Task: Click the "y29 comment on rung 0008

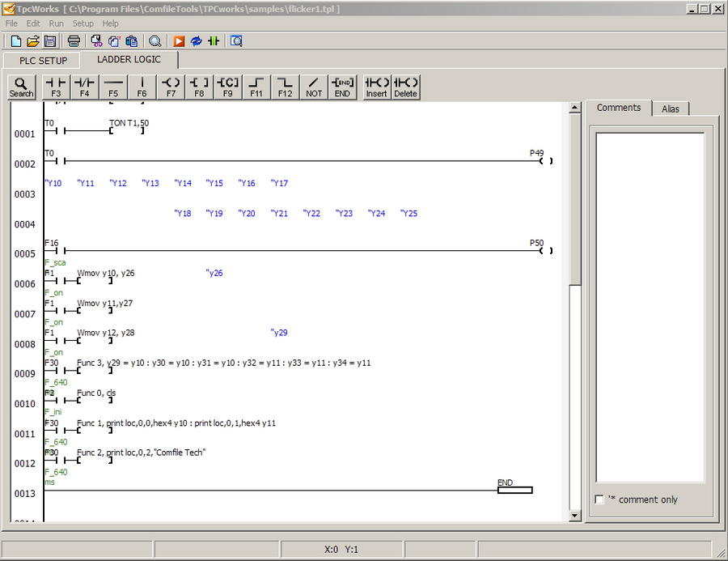Action: 279,333
